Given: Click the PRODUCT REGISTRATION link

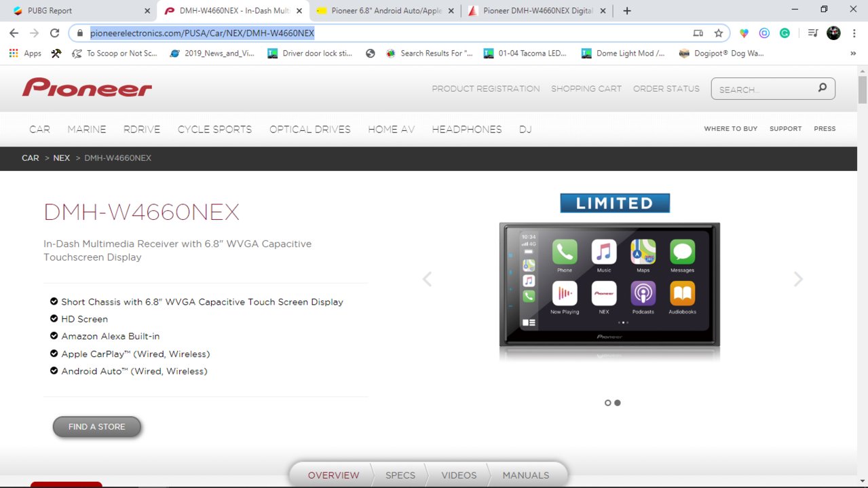Looking at the screenshot, I should 486,89.
